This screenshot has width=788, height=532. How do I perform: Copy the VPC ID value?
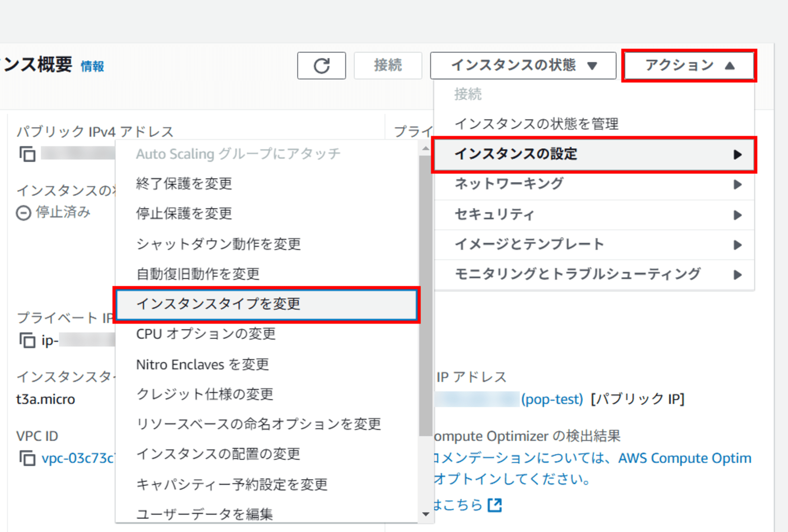[28, 458]
